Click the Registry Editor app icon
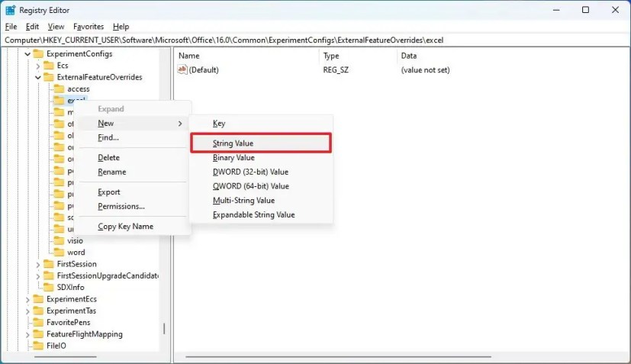 [x=11, y=10]
